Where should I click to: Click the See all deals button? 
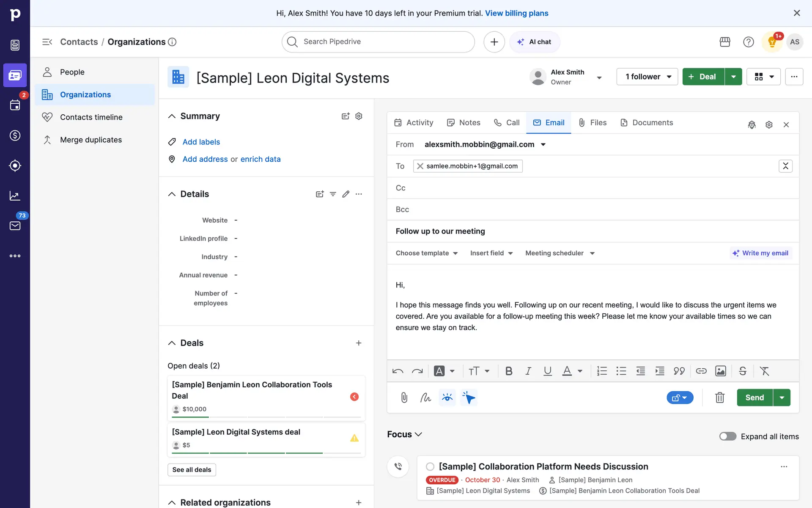[x=192, y=469]
